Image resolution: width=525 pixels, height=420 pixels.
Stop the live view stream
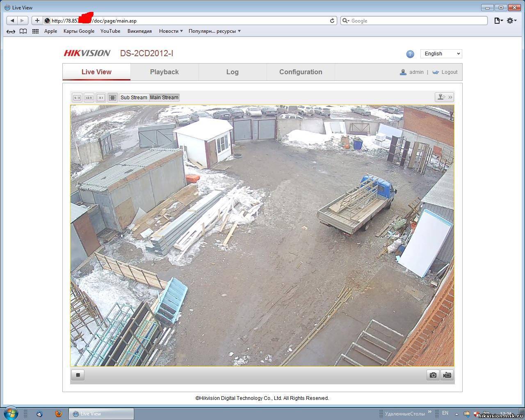(78, 375)
